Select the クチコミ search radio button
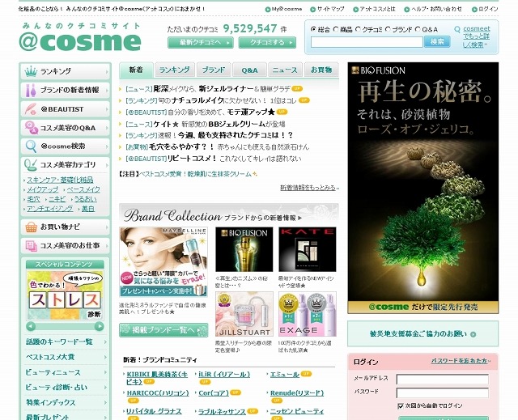Screen dimensions: 518x420 [358, 29]
